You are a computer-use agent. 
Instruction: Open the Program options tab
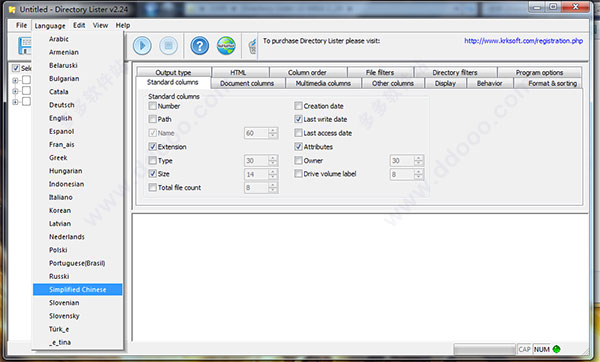[x=540, y=72]
